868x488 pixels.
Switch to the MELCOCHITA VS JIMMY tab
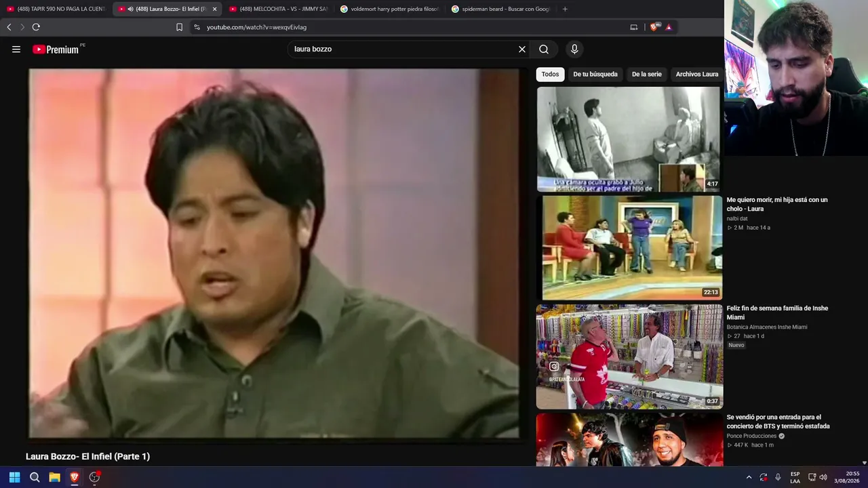point(278,9)
